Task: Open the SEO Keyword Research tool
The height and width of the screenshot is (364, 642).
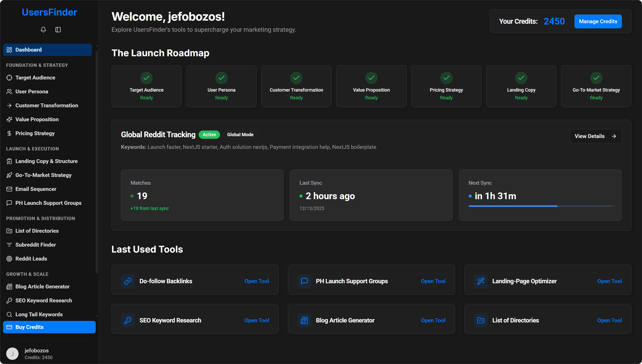Action: [x=256, y=320]
